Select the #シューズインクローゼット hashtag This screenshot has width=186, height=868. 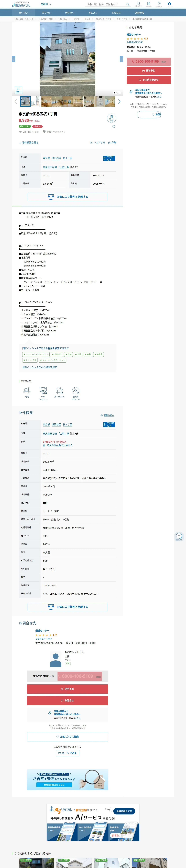coord(36,354)
